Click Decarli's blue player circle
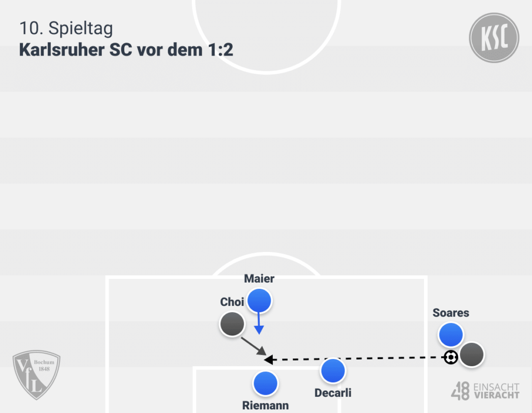This screenshot has width=532, height=413. click(332, 371)
